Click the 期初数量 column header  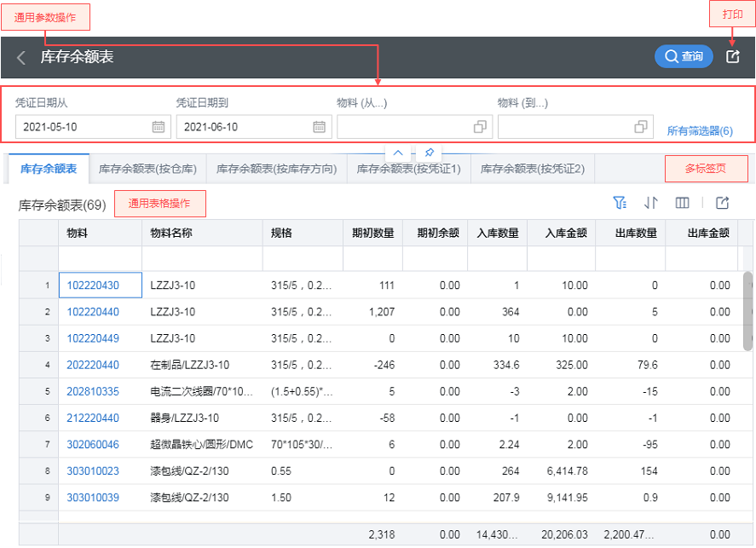coord(372,234)
